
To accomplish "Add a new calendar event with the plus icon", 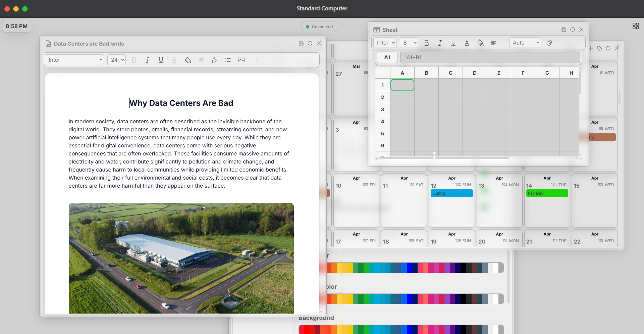I will (x=591, y=49).
